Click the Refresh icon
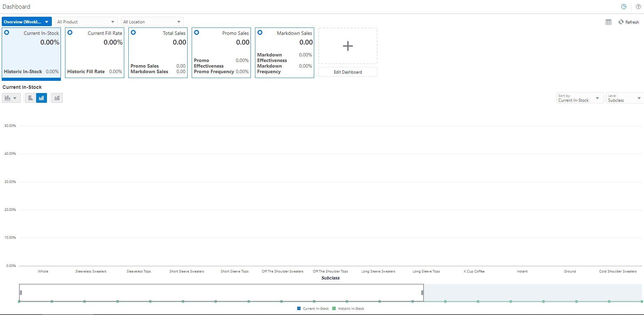The image size is (644, 315). coord(621,22)
